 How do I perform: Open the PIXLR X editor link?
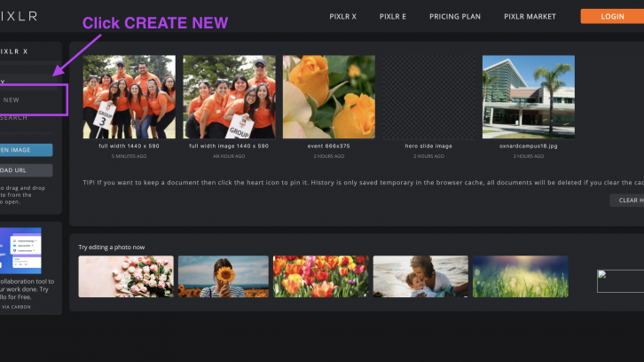[x=342, y=17]
